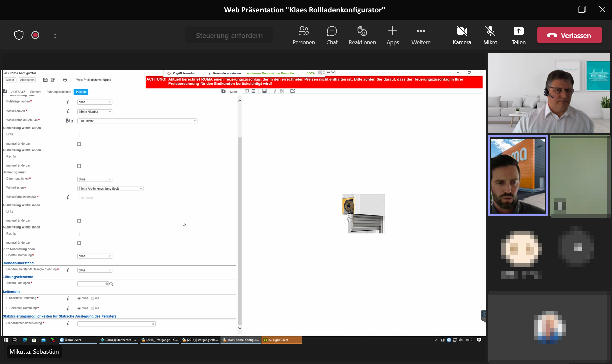
Task: Click Kontrolle entziehen in remote bar
Action: pos(224,73)
